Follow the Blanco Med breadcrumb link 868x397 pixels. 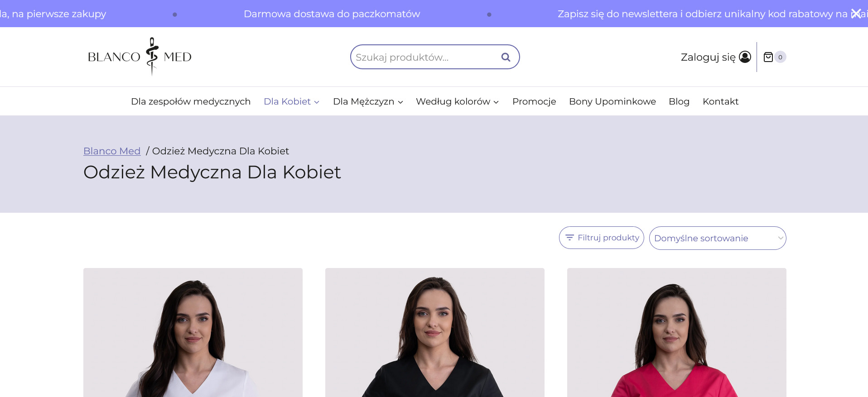coord(112,151)
